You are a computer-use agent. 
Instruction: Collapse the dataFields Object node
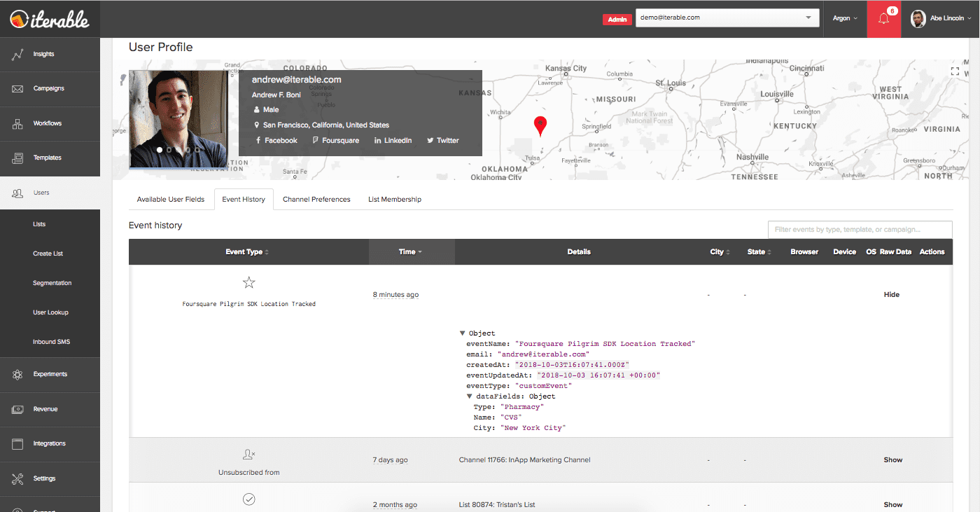470,396
